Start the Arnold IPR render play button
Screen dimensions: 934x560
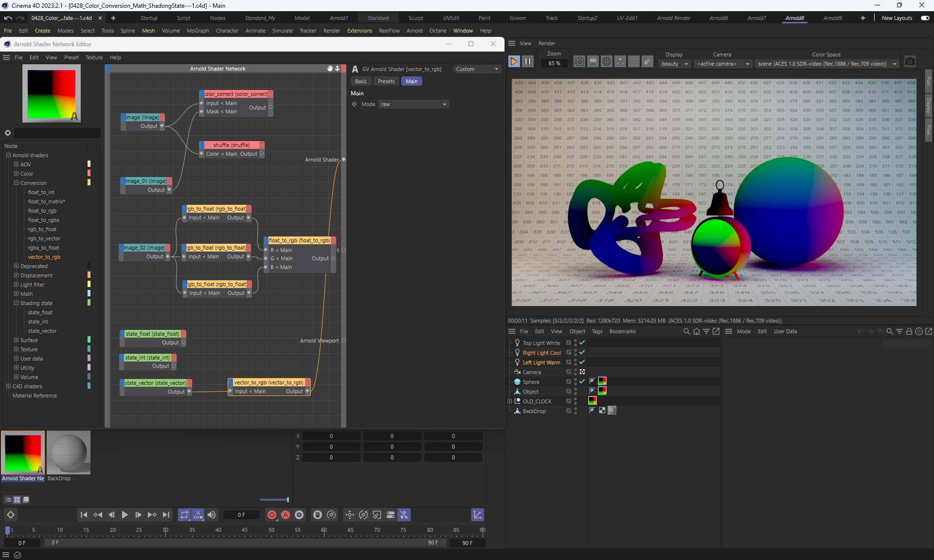tap(514, 61)
